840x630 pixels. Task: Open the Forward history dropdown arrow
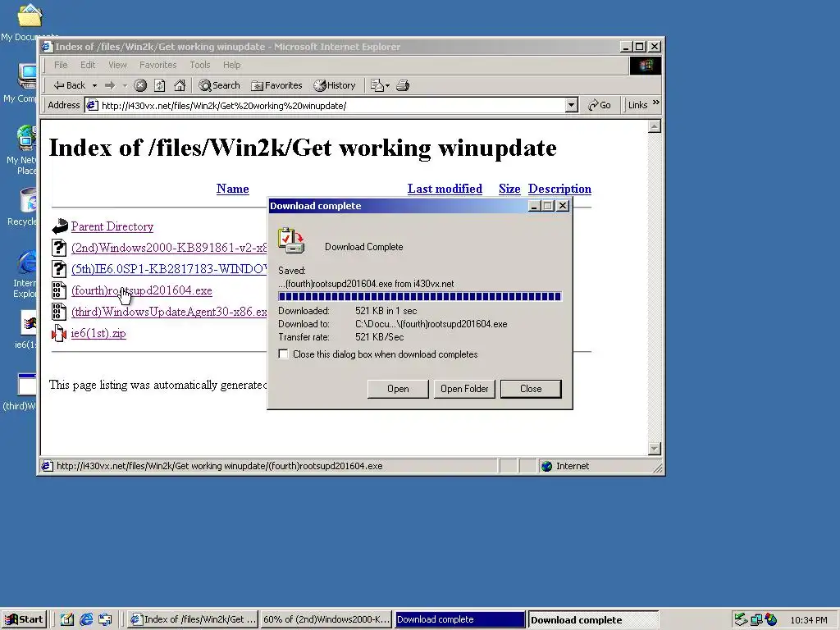tap(125, 85)
